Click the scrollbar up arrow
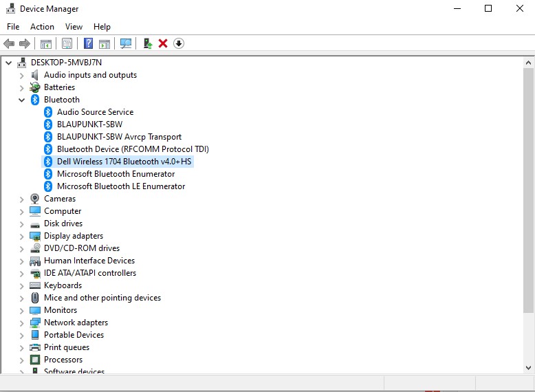Image resolution: width=535 pixels, height=392 pixels. click(x=528, y=63)
